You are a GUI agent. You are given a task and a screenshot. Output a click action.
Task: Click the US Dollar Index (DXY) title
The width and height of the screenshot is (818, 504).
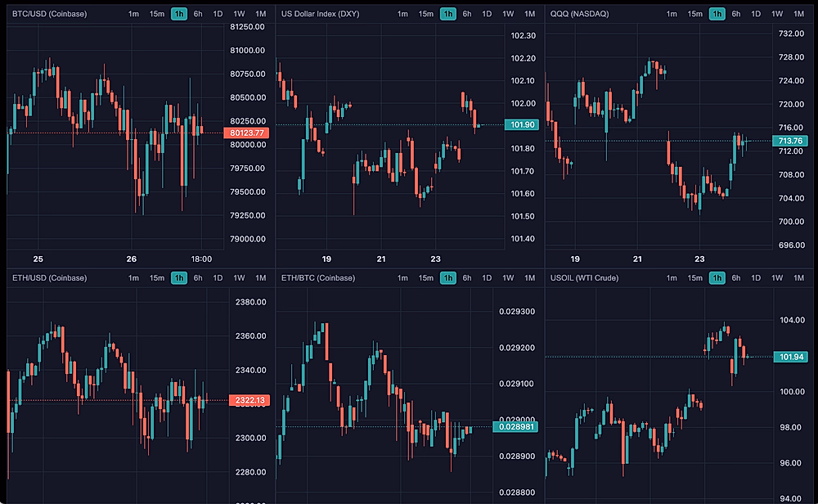click(x=321, y=14)
